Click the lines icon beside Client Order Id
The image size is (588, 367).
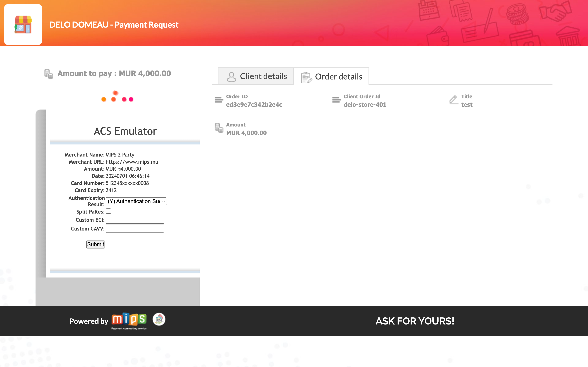tap(336, 100)
